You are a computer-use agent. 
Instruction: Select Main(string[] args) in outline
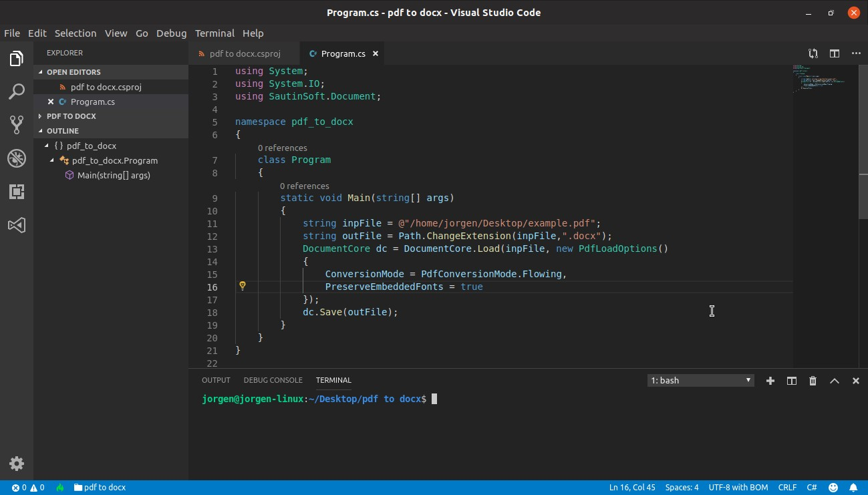pos(114,175)
